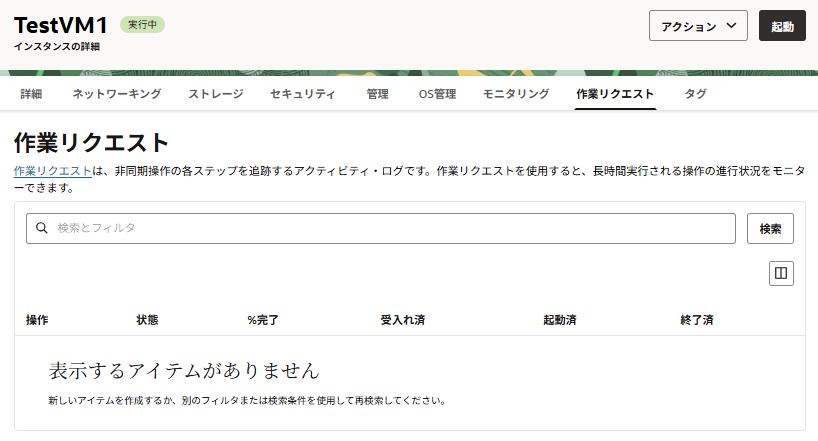This screenshot has width=818, height=441.
Task: Focus the 検索とフィルタ input field
Action: pyautogui.click(x=390, y=228)
